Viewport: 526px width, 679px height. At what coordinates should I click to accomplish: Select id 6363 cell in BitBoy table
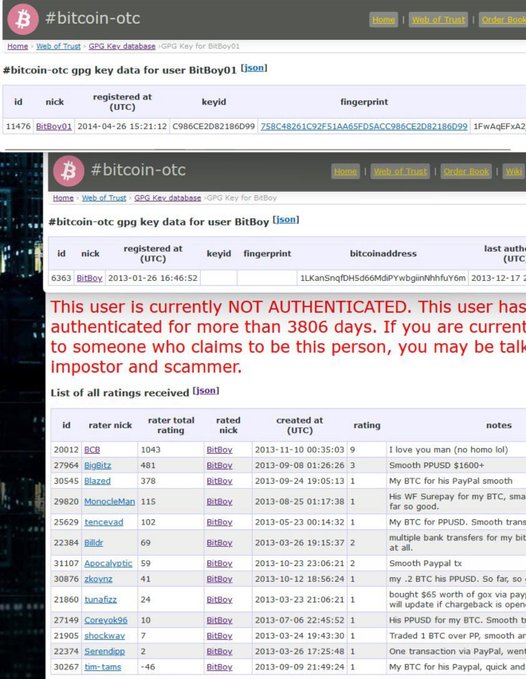click(x=61, y=278)
